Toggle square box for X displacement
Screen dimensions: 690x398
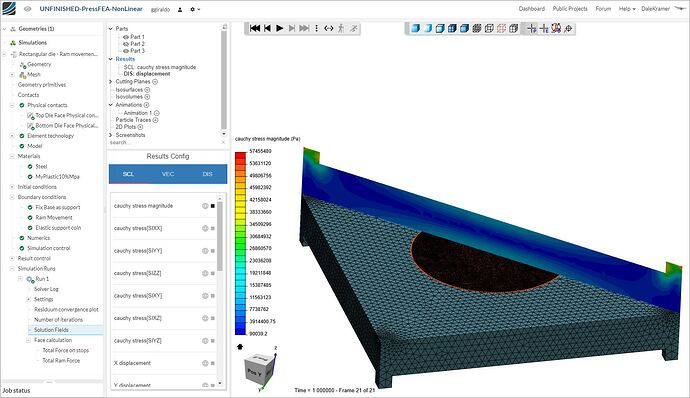click(x=213, y=363)
